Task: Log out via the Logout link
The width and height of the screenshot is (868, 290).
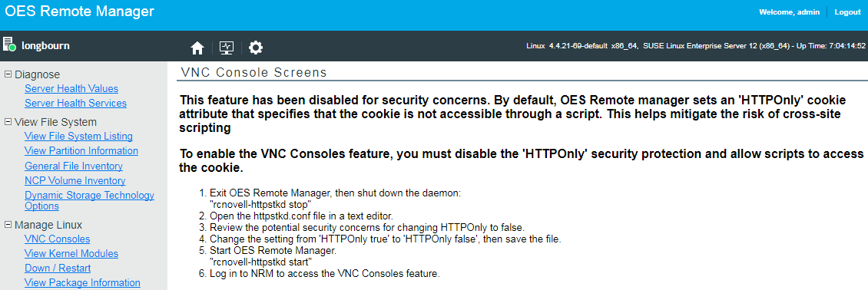Action: [x=847, y=12]
